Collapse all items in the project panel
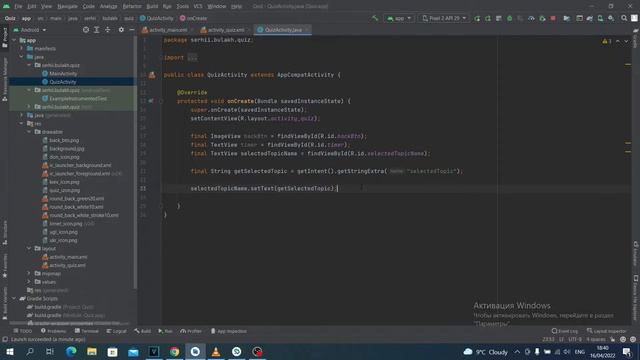The image size is (640, 360). click(107, 30)
